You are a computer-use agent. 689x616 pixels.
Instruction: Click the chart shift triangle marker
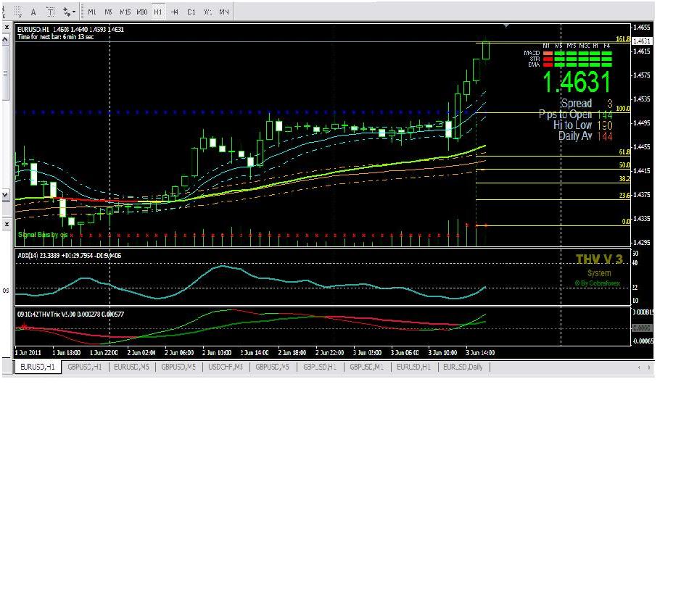tap(506, 26)
